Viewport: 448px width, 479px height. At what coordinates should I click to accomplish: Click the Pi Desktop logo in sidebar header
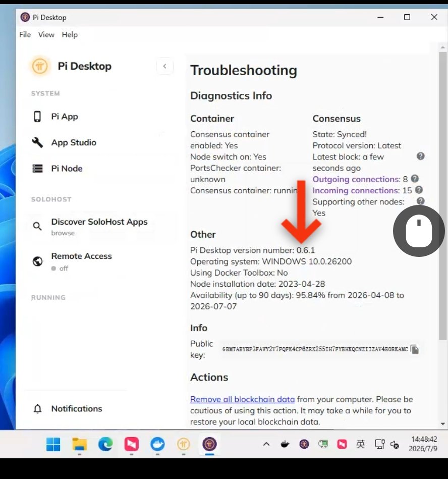(x=40, y=66)
